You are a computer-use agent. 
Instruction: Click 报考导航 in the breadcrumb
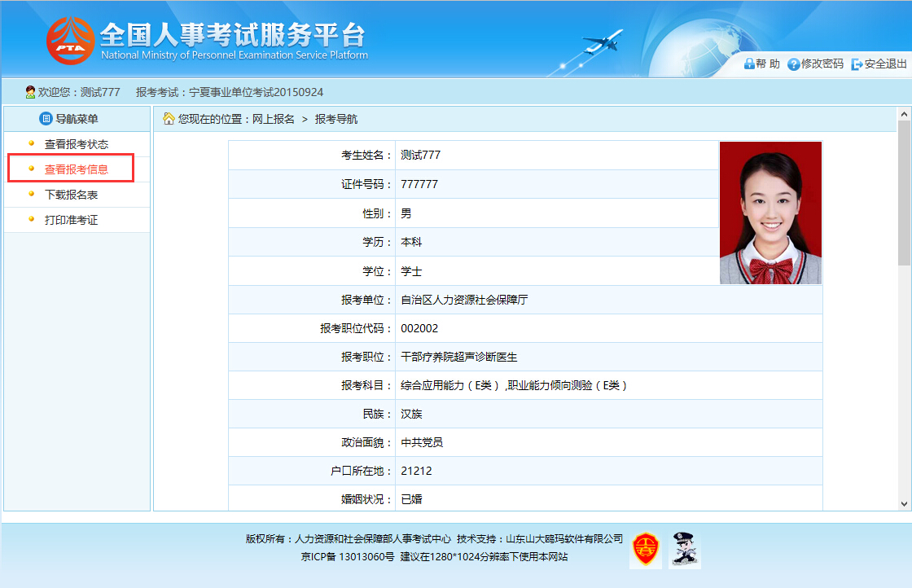336,119
